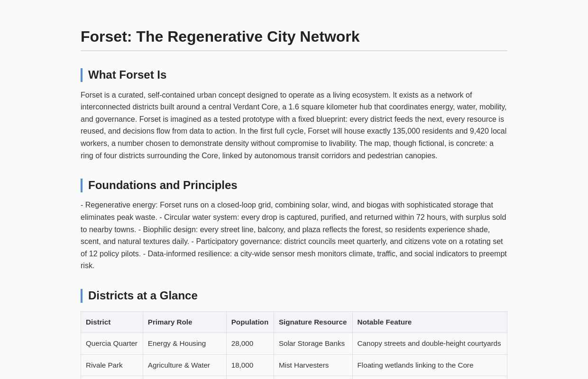Click the Forset: The Regenerative City Network title

pos(220,37)
